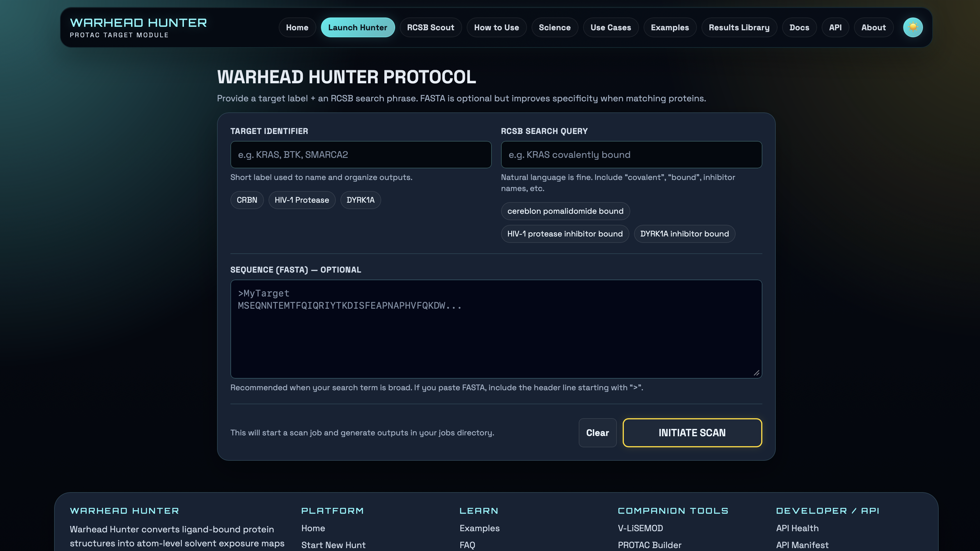Open the V-LiSEMOD companion tool link
The width and height of the screenshot is (980, 551).
(640, 528)
